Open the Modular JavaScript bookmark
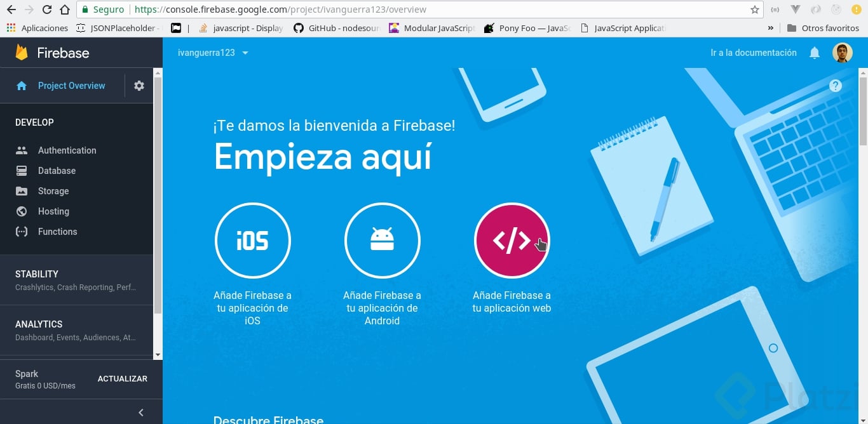Image resolution: width=868 pixels, height=424 pixels. point(432,28)
